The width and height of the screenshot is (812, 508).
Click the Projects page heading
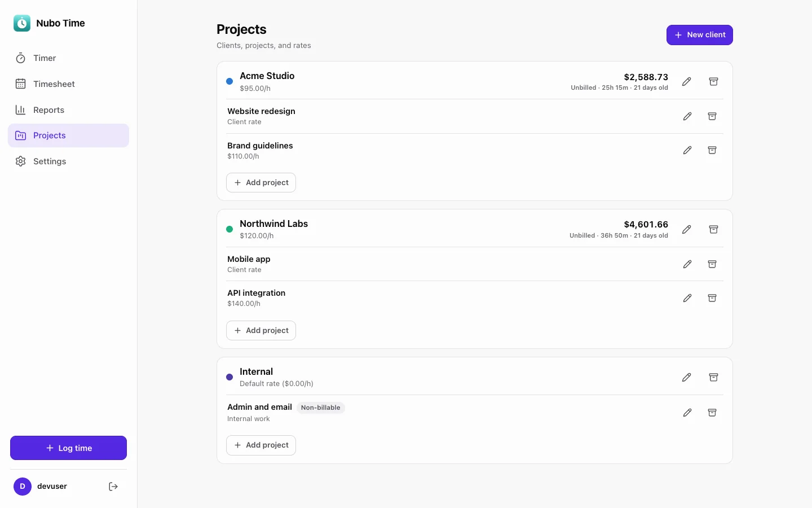tap(241, 29)
